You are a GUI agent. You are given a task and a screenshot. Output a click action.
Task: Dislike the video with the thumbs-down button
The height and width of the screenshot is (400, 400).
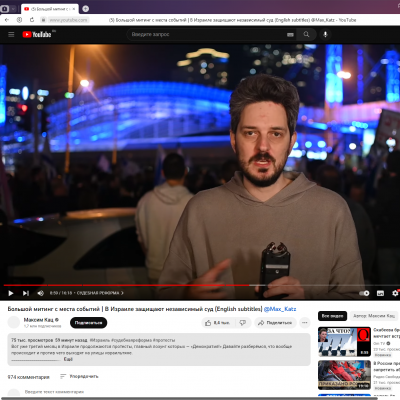243,323
